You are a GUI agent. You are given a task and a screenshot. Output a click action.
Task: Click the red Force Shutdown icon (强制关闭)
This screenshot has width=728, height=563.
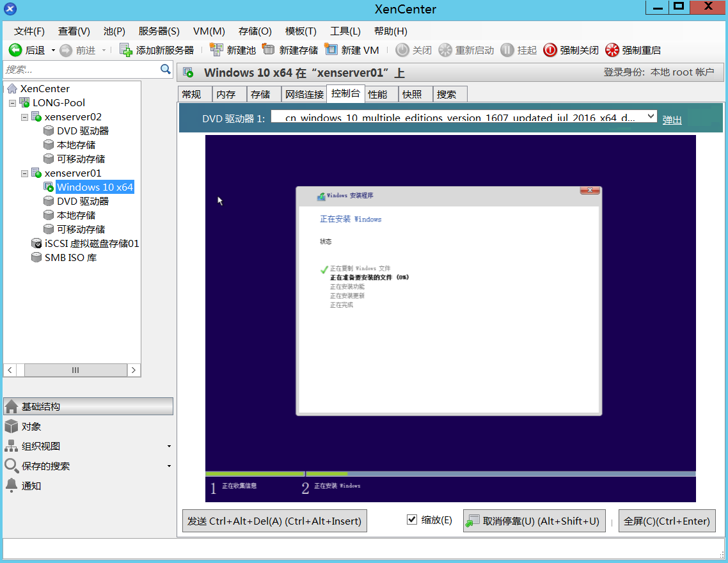550,50
